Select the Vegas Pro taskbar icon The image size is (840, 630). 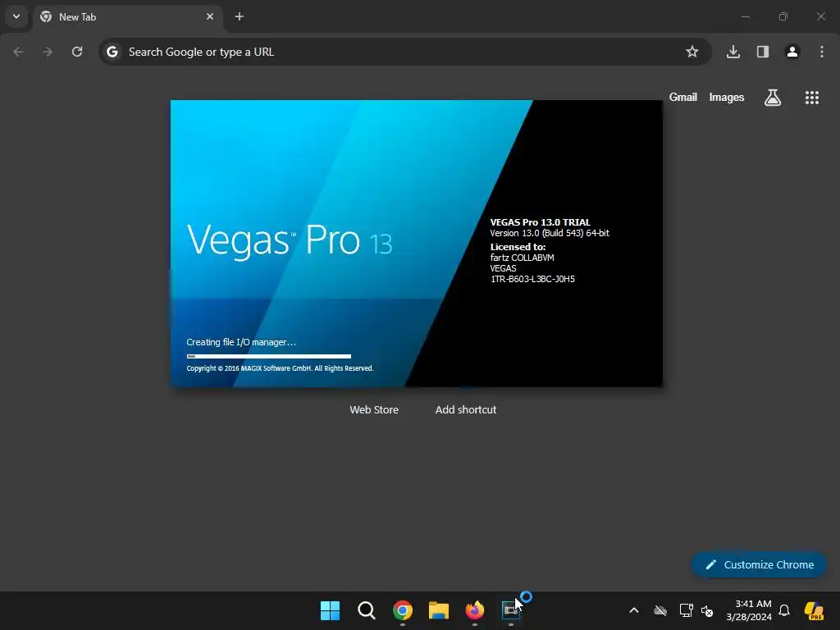pos(510,610)
